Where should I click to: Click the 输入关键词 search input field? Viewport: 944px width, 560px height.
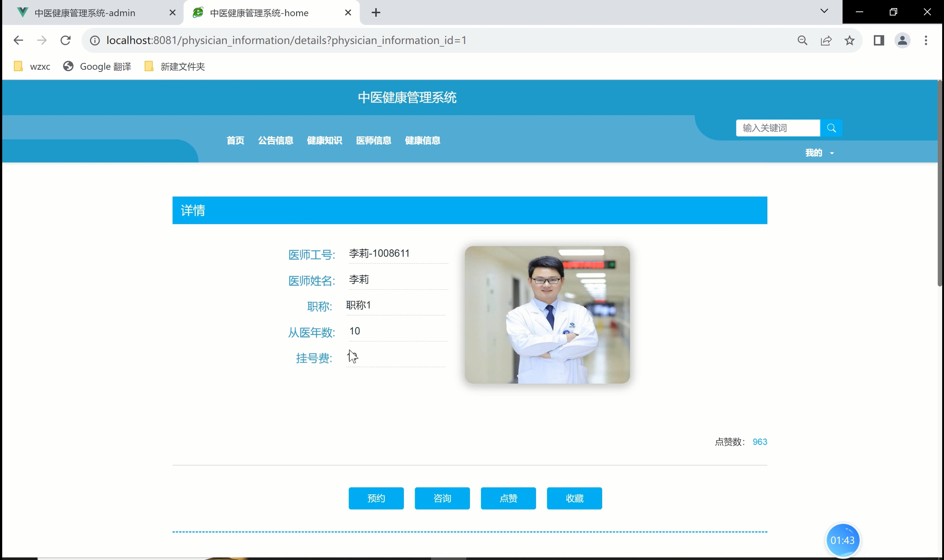coord(777,128)
